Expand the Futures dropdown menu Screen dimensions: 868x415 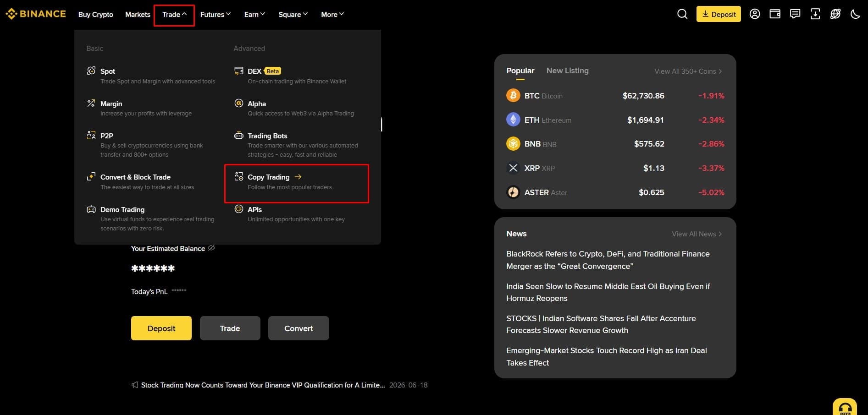[216, 15]
